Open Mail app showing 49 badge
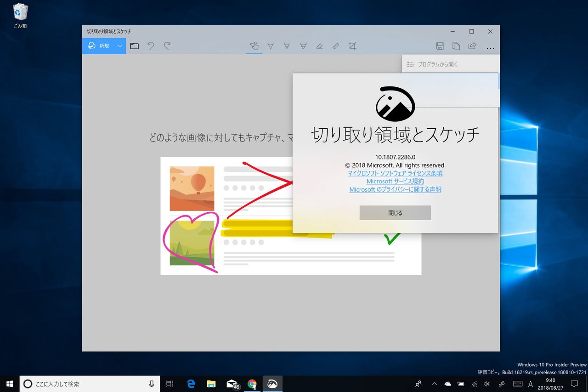 [232, 384]
